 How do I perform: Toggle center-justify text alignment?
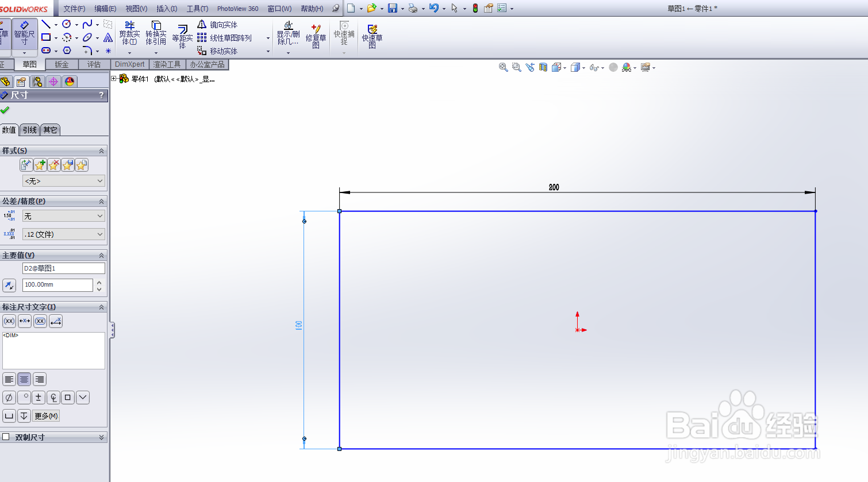(x=24, y=379)
